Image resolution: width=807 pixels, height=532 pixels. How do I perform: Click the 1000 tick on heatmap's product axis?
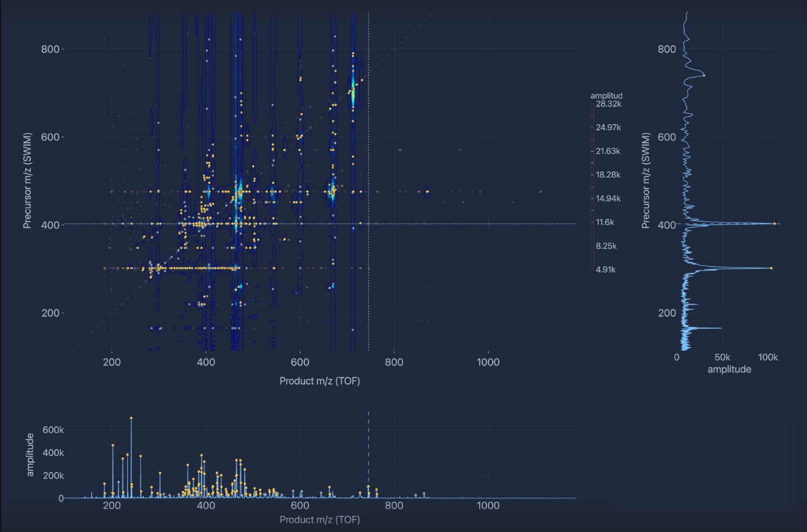(488, 362)
